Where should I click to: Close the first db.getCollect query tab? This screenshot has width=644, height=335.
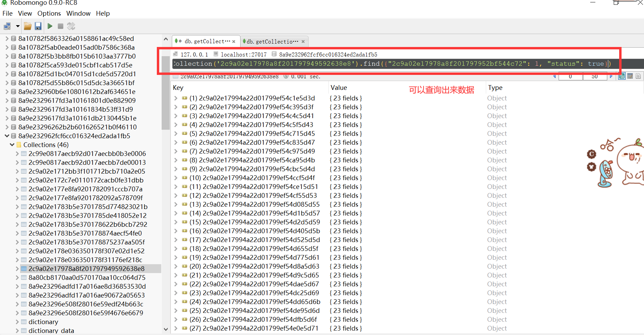click(234, 42)
